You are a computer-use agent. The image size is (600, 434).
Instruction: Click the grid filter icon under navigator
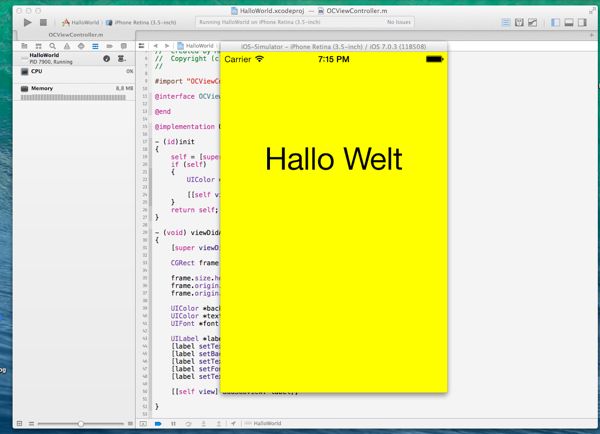click(x=19, y=424)
